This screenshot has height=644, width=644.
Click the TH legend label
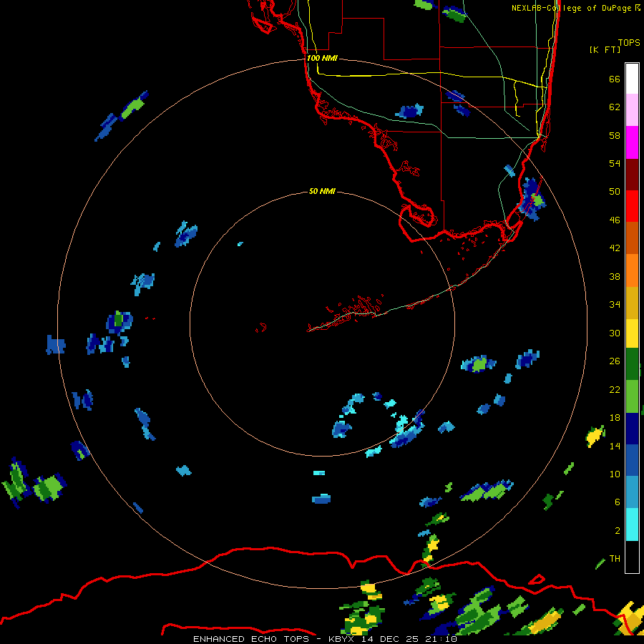[x=615, y=559]
